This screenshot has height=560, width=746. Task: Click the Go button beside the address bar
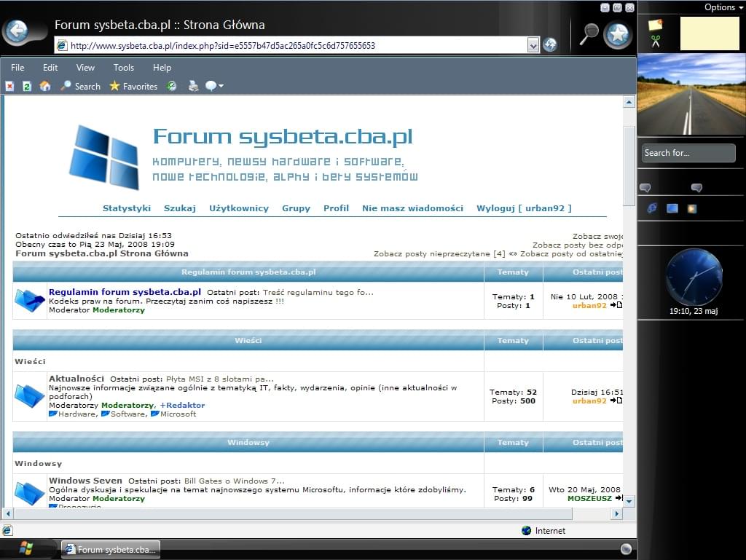tap(550, 44)
